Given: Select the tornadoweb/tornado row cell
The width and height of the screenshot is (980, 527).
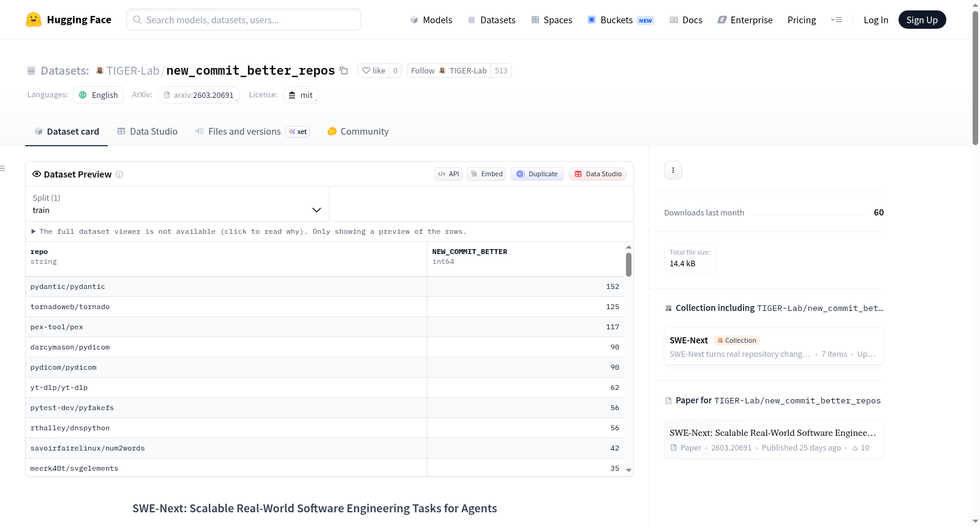Looking at the screenshot, I should tap(227, 307).
